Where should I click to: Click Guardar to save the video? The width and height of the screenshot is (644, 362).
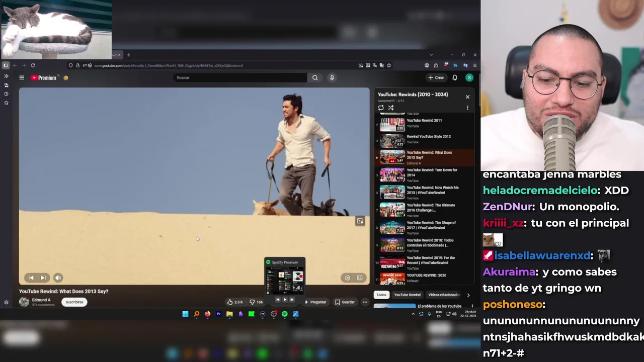pyautogui.click(x=345, y=302)
